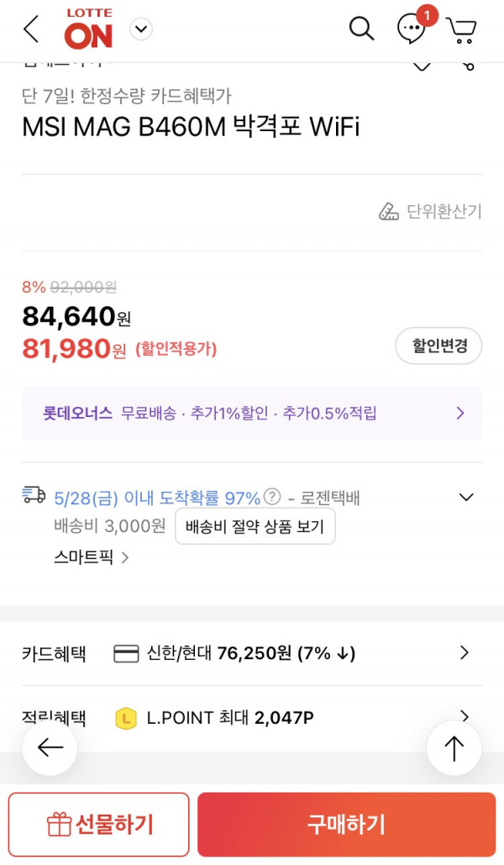Open the 롯데오너스 membership benefits banner
This screenshot has width=504, height=865.
252,414
